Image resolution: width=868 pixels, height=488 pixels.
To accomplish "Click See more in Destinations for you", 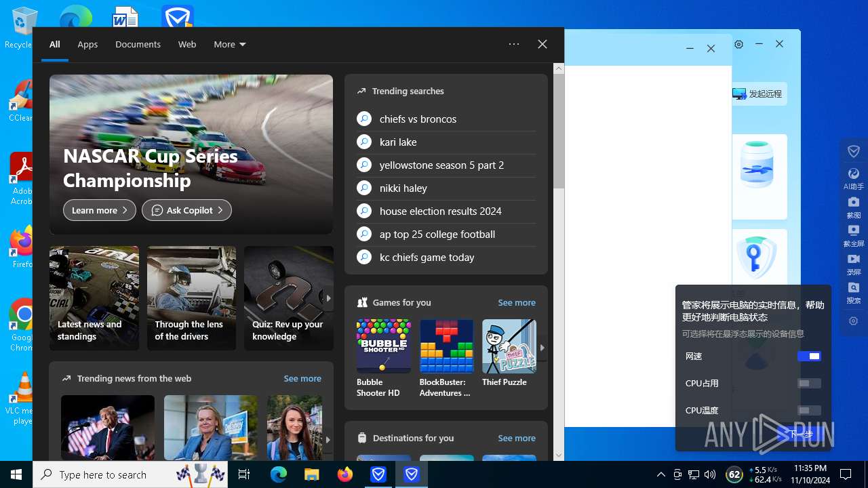I will (x=517, y=438).
